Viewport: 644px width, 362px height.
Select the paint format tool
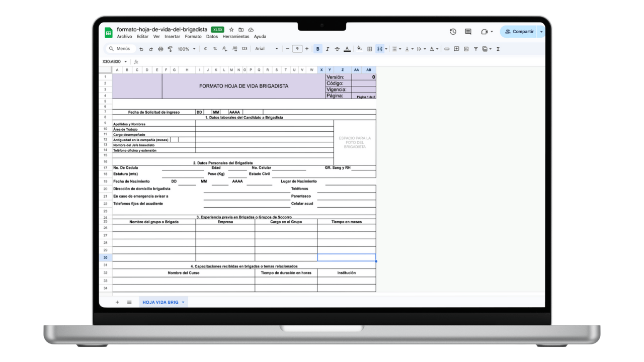[170, 49]
